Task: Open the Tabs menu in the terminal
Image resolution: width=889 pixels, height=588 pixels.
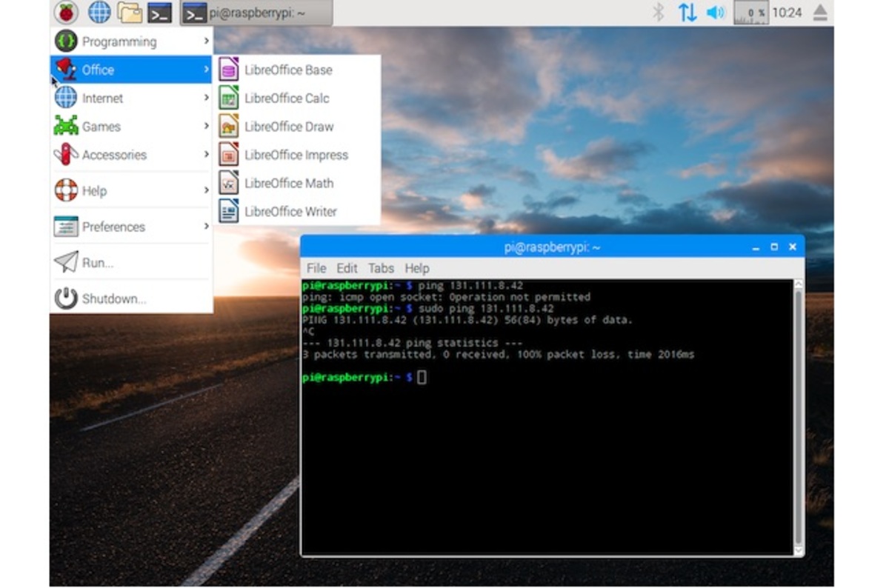Action: pos(381,268)
